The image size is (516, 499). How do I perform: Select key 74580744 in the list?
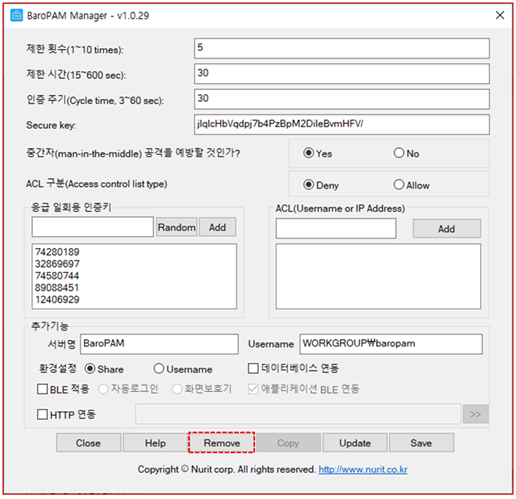[57, 276]
